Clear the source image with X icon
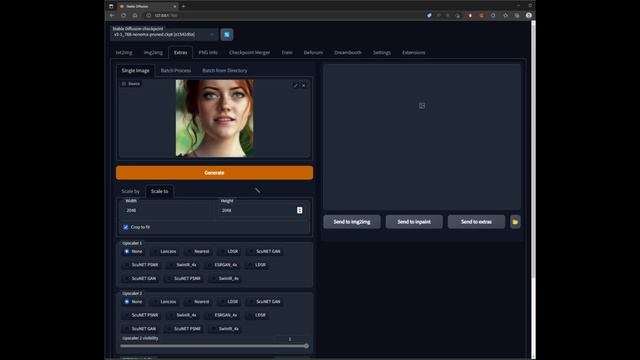Screen dimensions: 640x360 [304, 85]
